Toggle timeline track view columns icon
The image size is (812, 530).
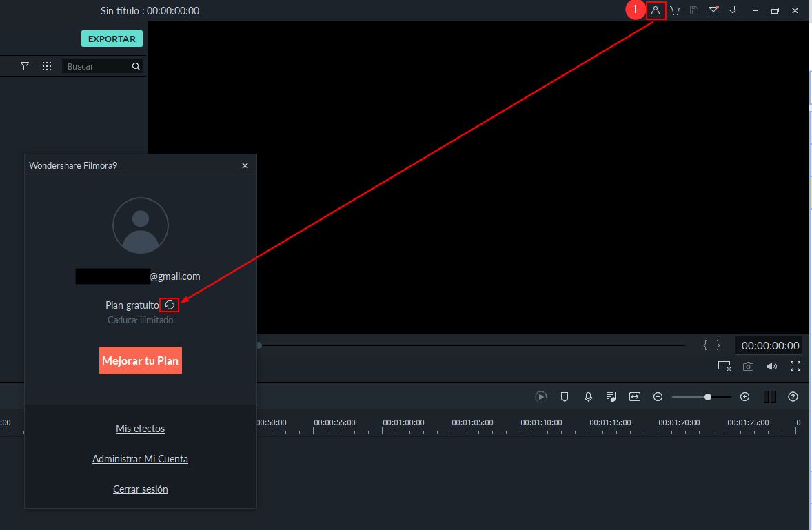point(769,397)
